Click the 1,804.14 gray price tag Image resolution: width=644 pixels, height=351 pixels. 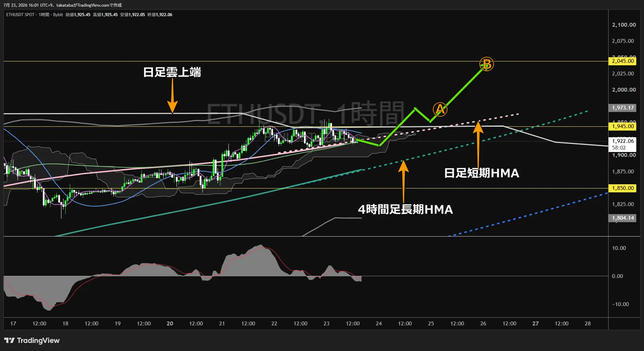coord(623,218)
